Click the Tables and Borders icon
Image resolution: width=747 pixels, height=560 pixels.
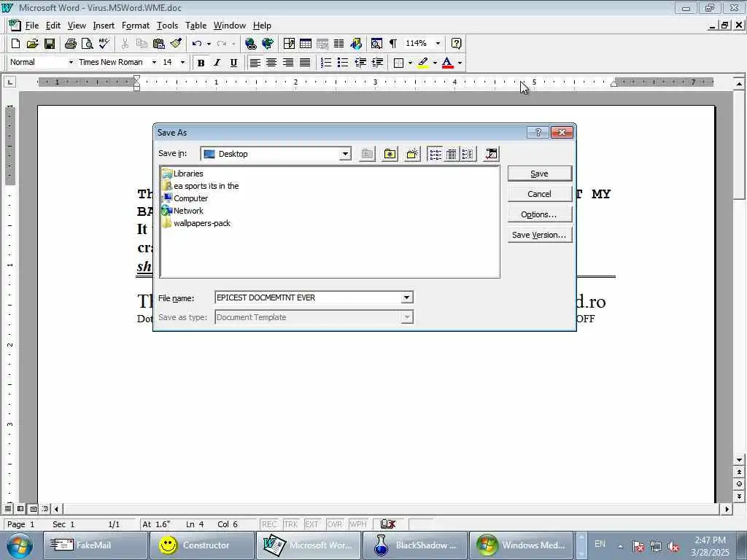(289, 44)
